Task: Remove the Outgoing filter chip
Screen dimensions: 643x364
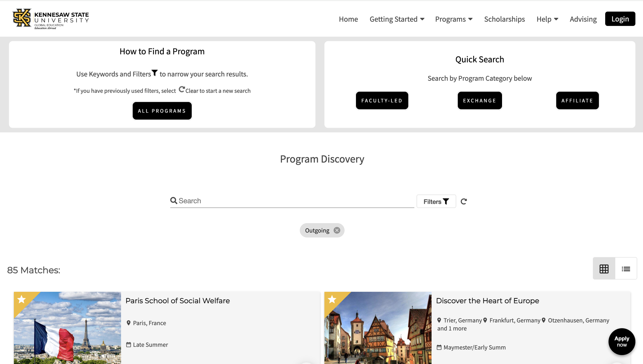Action: click(337, 230)
